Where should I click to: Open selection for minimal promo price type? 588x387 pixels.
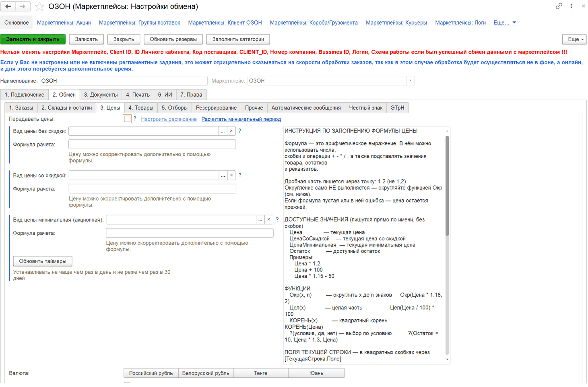click(260, 219)
